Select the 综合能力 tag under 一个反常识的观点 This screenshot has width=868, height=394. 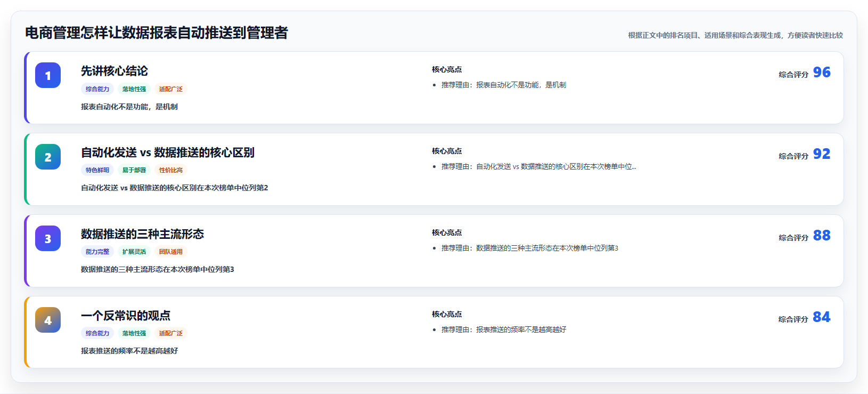click(97, 333)
